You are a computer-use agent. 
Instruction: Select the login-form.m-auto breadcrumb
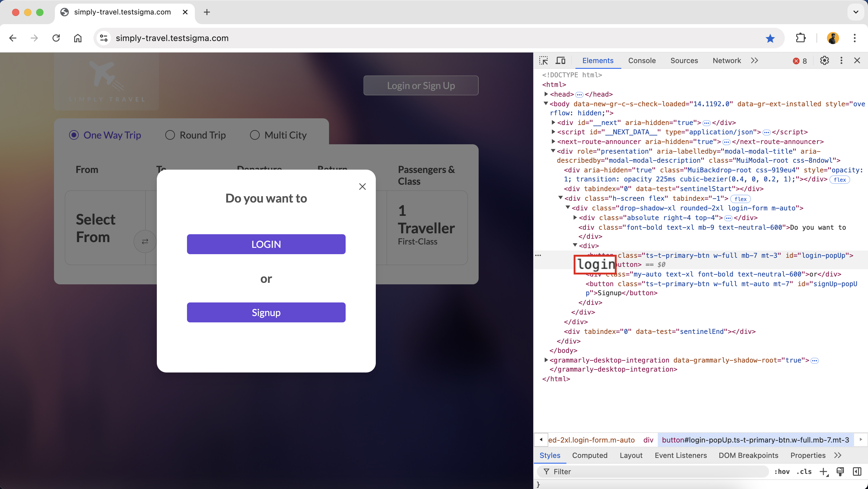pyautogui.click(x=591, y=440)
